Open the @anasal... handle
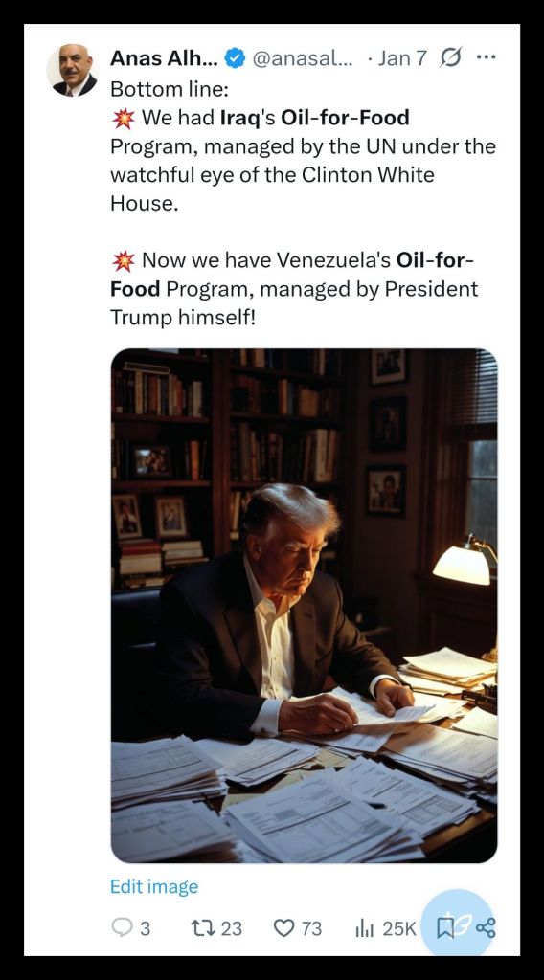Viewport: 544px width, 980px height. [303, 58]
